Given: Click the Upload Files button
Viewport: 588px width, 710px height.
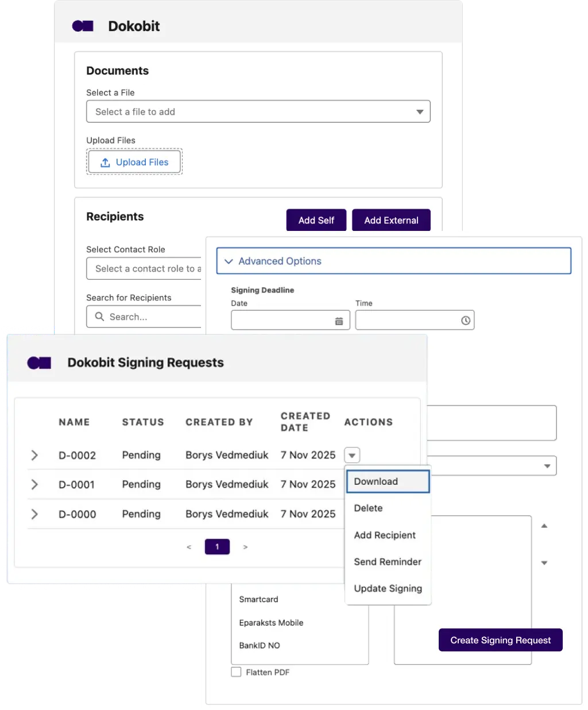Looking at the screenshot, I should pos(134,162).
